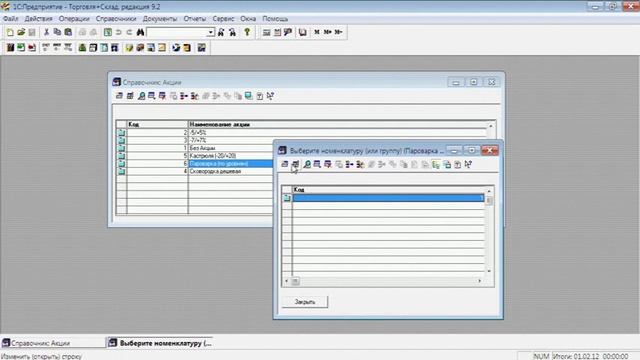Click the first dark journal icon in second toolbar row
This screenshot has width=640, height=360.
click(10, 48)
